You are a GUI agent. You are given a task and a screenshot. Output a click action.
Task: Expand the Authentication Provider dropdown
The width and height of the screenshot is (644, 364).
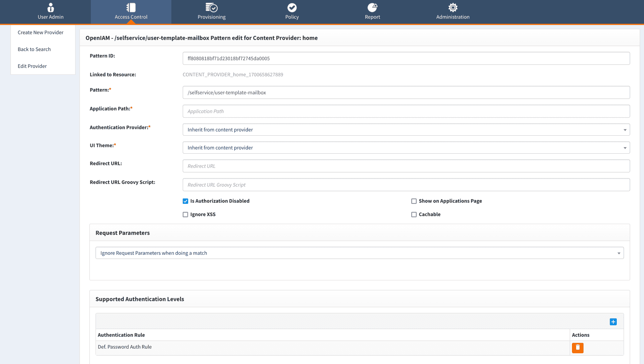(x=406, y=130)
